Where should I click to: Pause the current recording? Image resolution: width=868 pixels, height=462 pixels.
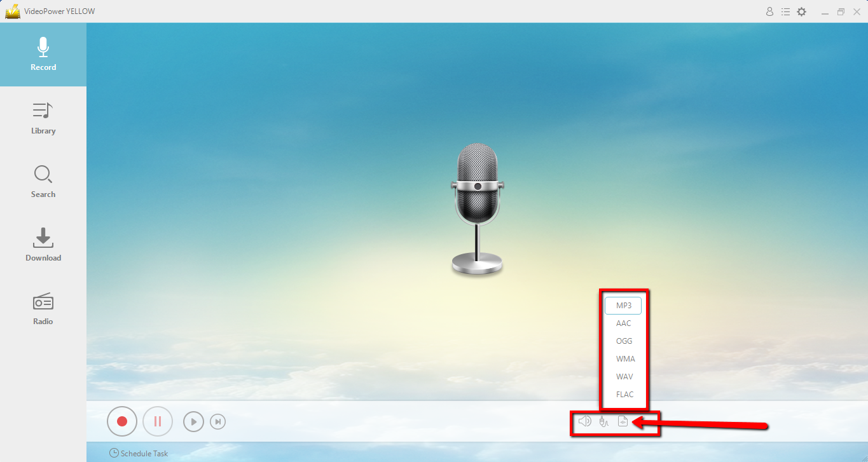coord(157,421)
